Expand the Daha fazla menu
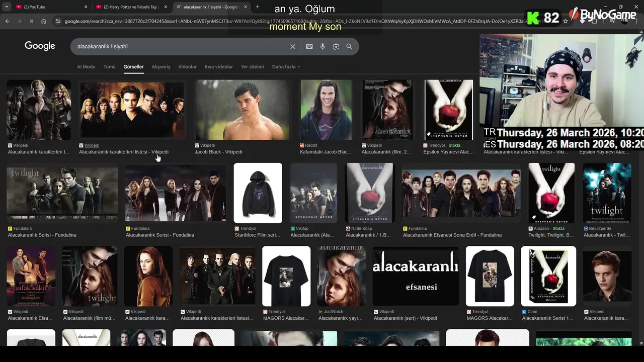The image size is (644, 362). 286,66
